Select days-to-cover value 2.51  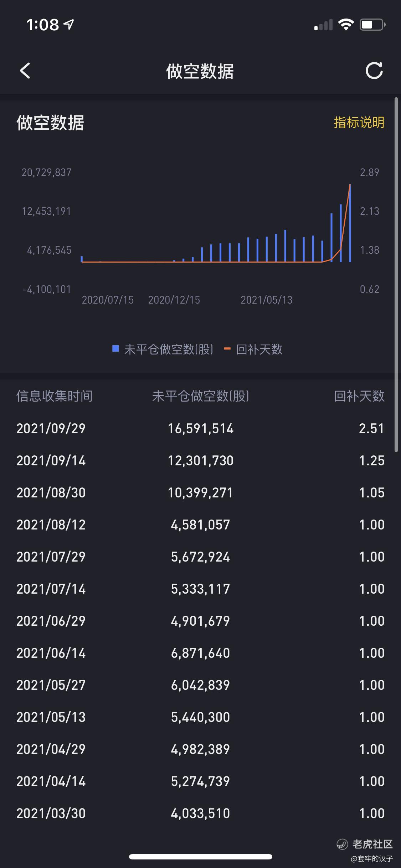[x=372, y=428]
